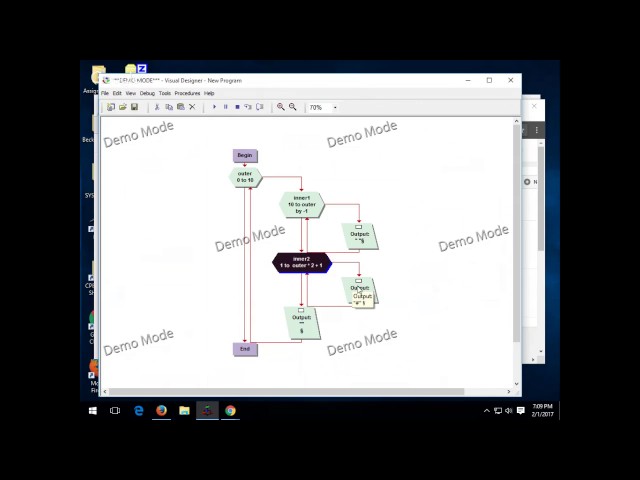Image resolution: width=640 pixels, height=480 pixels.
Task: Open a file using the folder icon
Action: tap(122, 107)
